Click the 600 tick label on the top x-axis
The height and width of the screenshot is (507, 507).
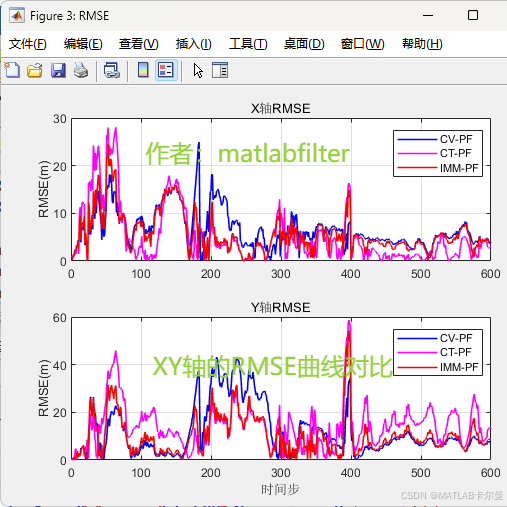point(490,274)
